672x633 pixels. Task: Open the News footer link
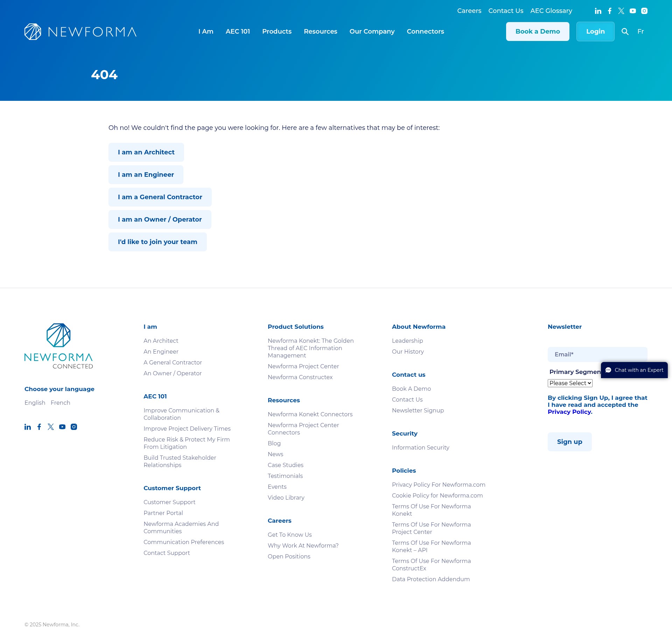[x=275, y=454]
